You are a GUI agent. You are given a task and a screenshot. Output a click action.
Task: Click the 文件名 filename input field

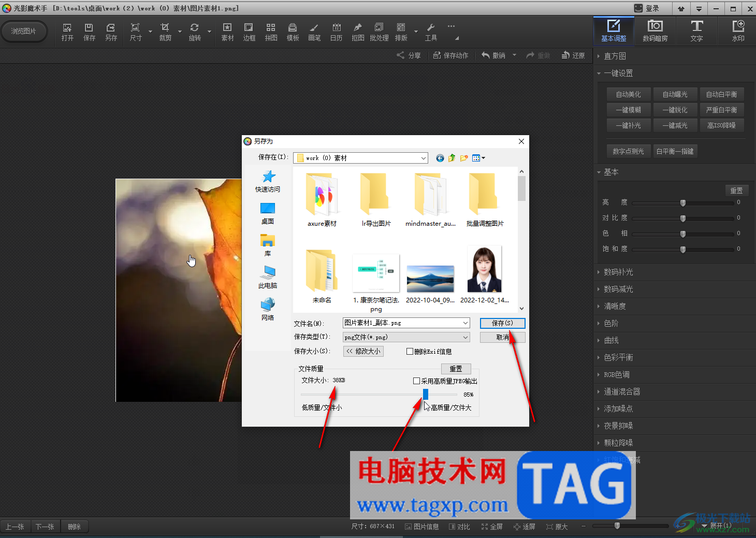point(402,323)
